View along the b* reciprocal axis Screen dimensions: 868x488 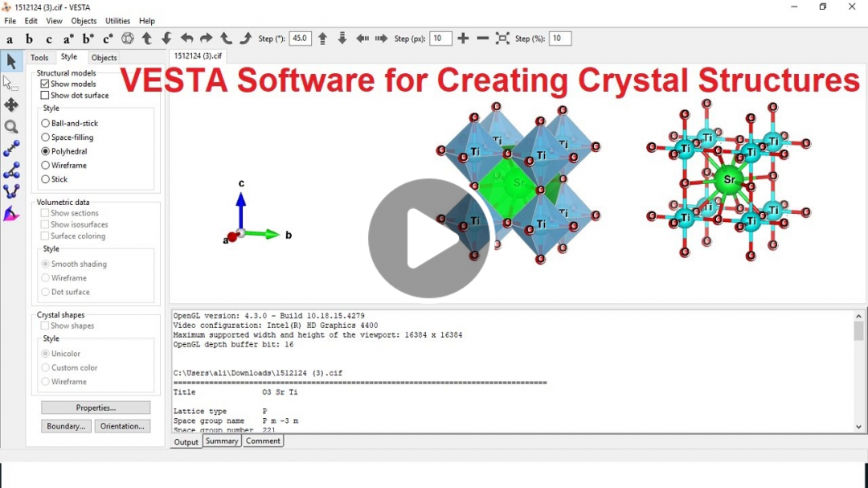point(88,39)
